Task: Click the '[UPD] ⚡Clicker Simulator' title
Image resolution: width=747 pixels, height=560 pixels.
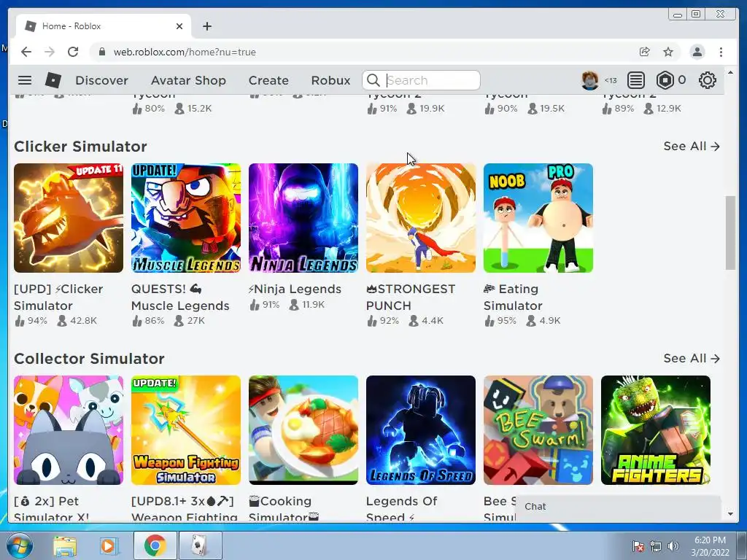Action: click(58, 297)
